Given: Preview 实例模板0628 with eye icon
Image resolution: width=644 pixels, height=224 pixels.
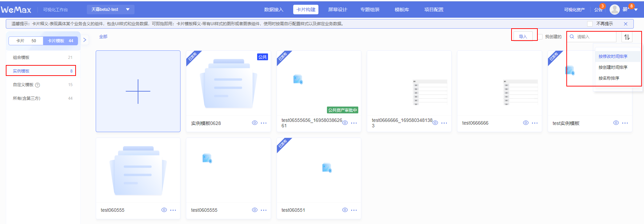Looking at the screenshot, I should point(254,123).
